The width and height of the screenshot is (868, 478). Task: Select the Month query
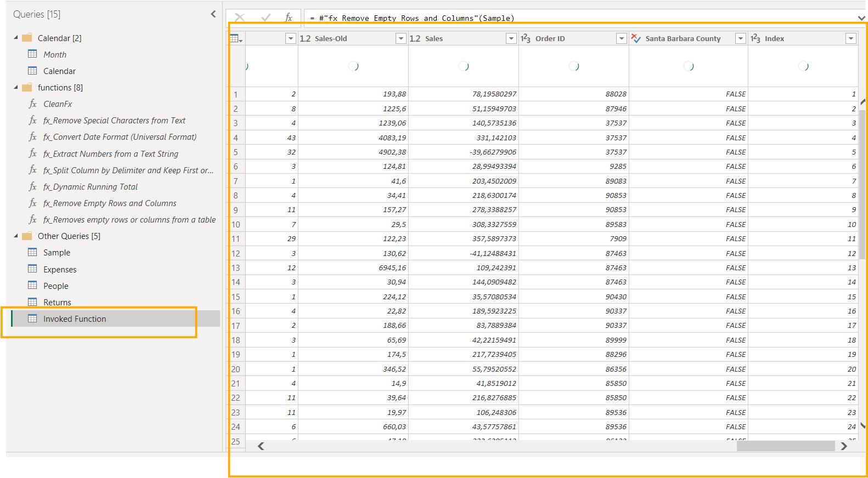55,55
